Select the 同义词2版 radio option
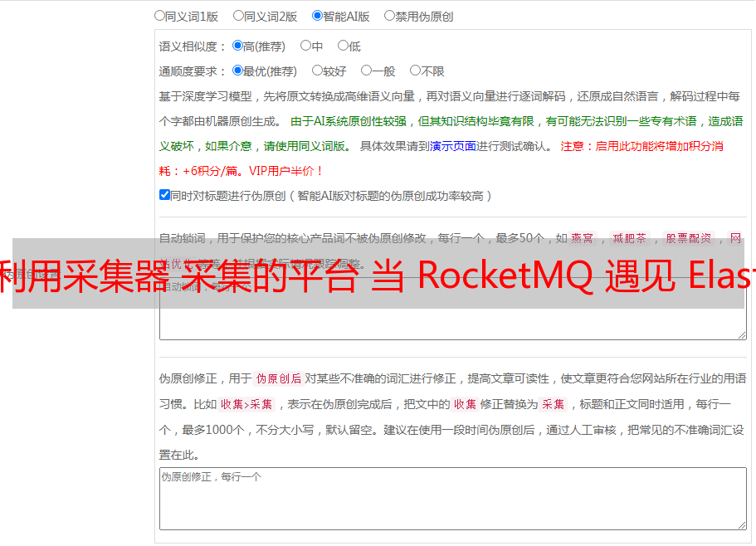 [x=238, y=16]
